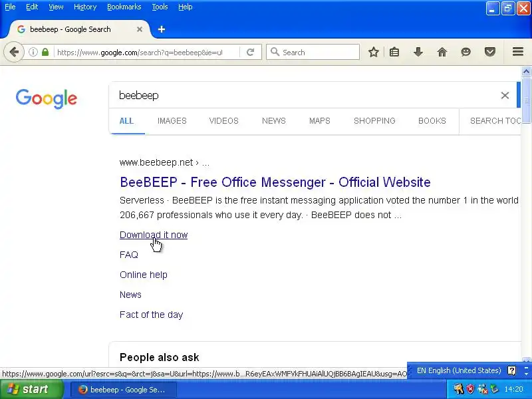Switch to the VIDEOS results tab
The width and height of the screenshot is (532, 399).
click(224, 121)
